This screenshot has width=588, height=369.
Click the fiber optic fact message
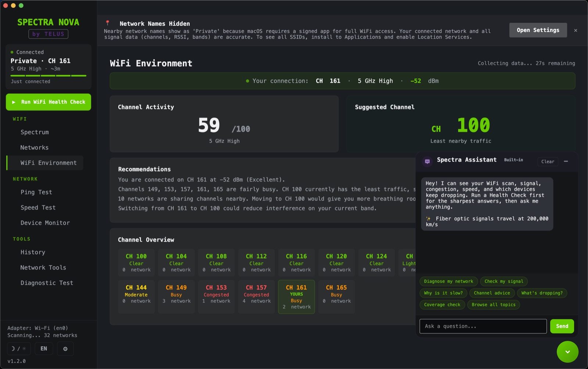487,222
